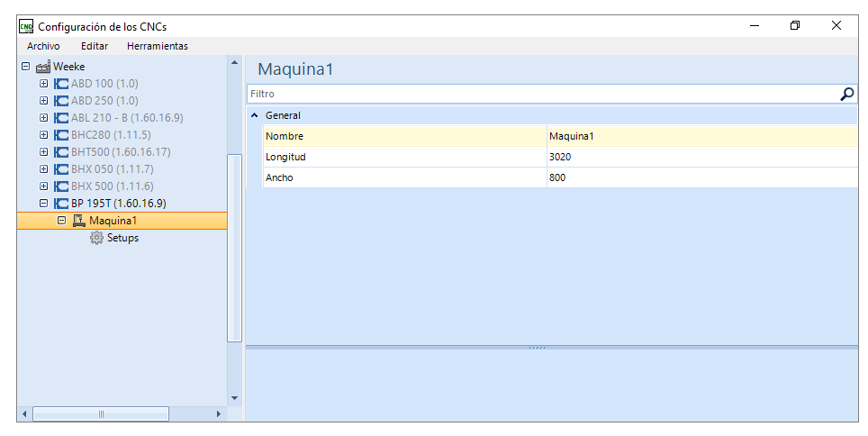Minimize the Configuración de los CNCs window
The image size is (868, 436).
tap(754, 25)
